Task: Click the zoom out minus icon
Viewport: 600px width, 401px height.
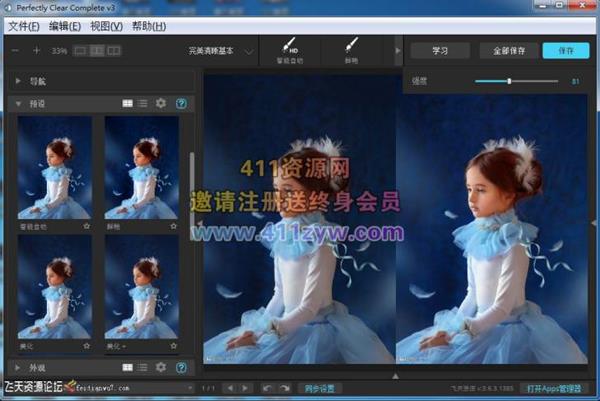Action: pos(15,50)
